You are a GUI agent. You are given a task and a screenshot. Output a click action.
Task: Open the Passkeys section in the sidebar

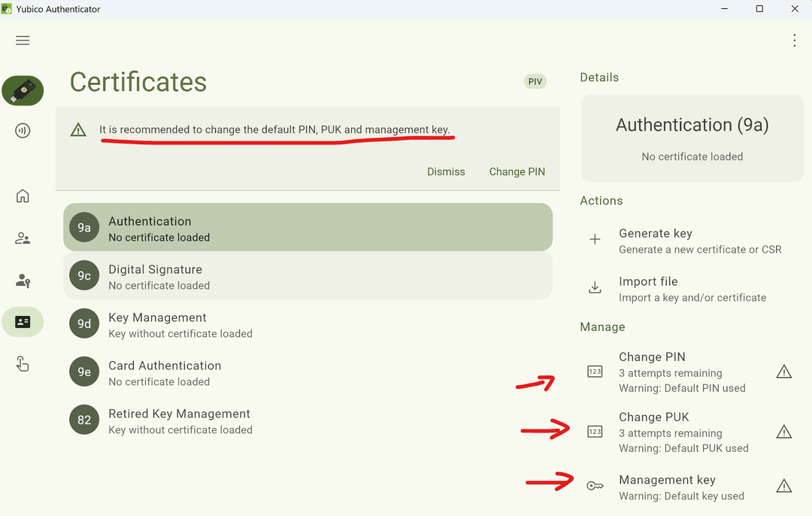click(x=23, y=281)
